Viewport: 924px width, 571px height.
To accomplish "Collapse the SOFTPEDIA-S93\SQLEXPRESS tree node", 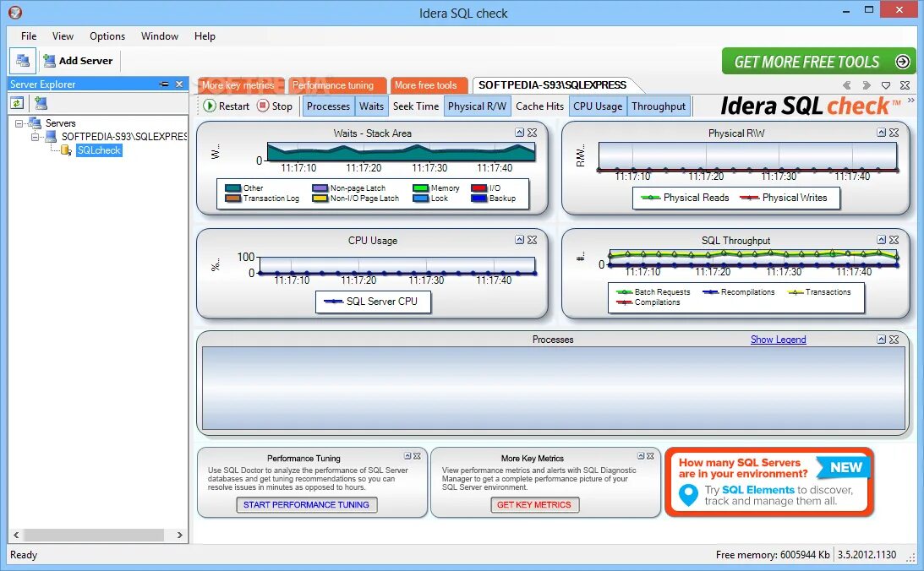I will click(35, 137).
